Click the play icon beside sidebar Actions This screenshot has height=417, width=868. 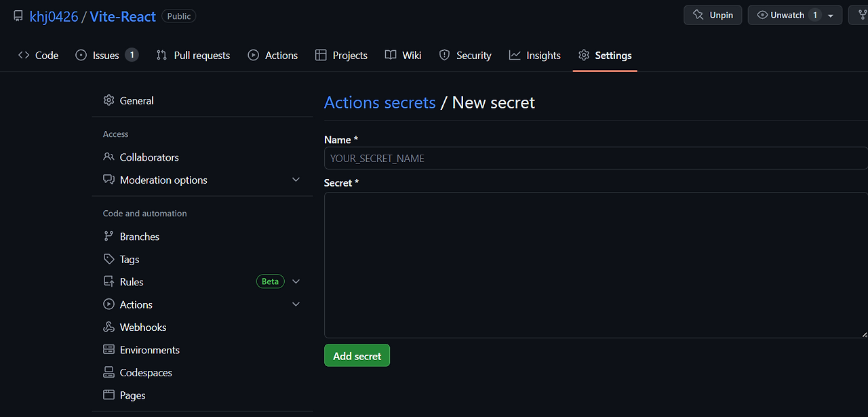(x=108, y=304)
